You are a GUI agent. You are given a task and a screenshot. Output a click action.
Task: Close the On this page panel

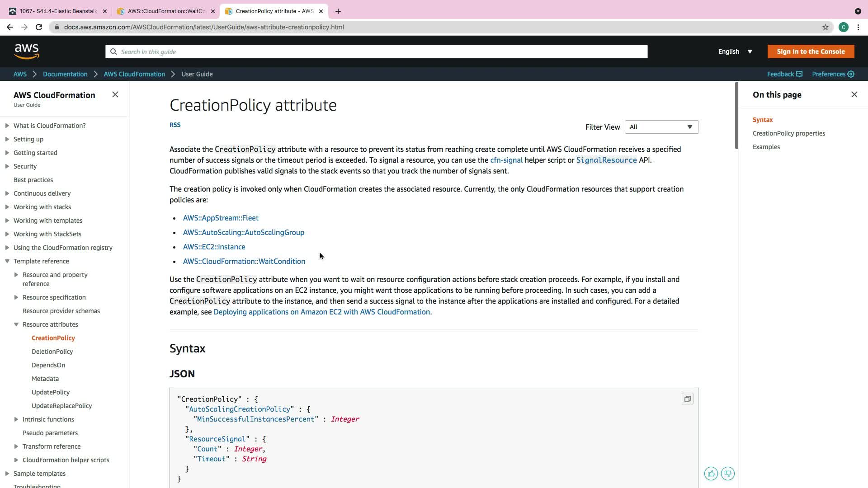pos(854,94)
